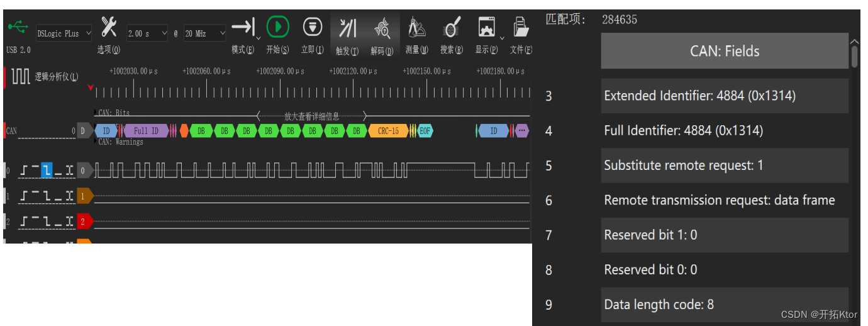The height and width of the screenshot is (326, 868).
Task: Select row Full Identifier: 4884 (0x1314)
Action: (x=725, y=131)
